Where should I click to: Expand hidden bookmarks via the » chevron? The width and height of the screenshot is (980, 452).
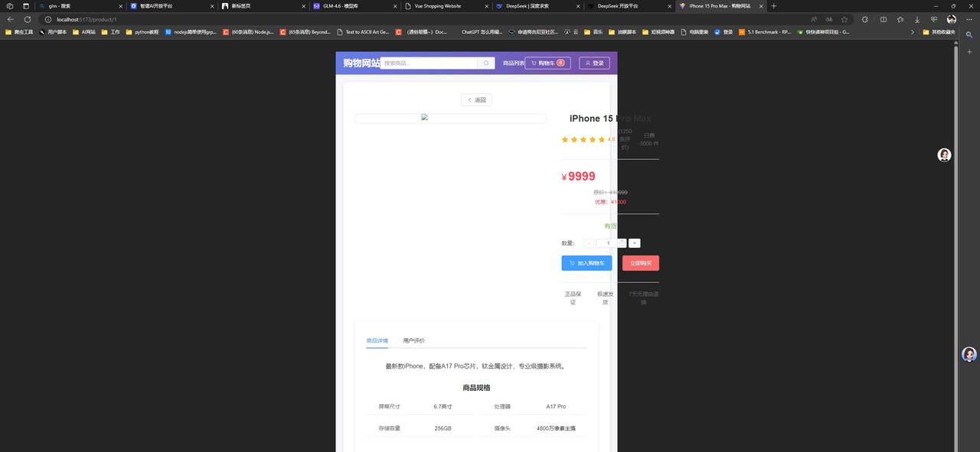coord(912,32)
